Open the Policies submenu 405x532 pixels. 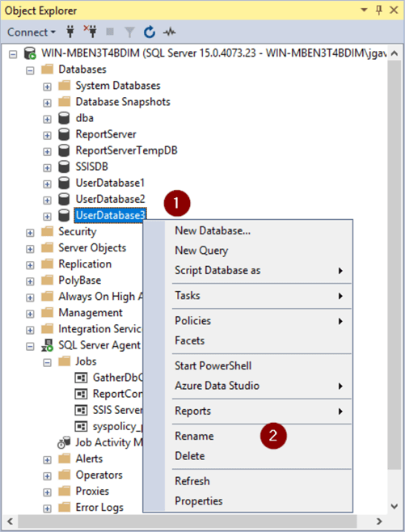coord(259,321)
